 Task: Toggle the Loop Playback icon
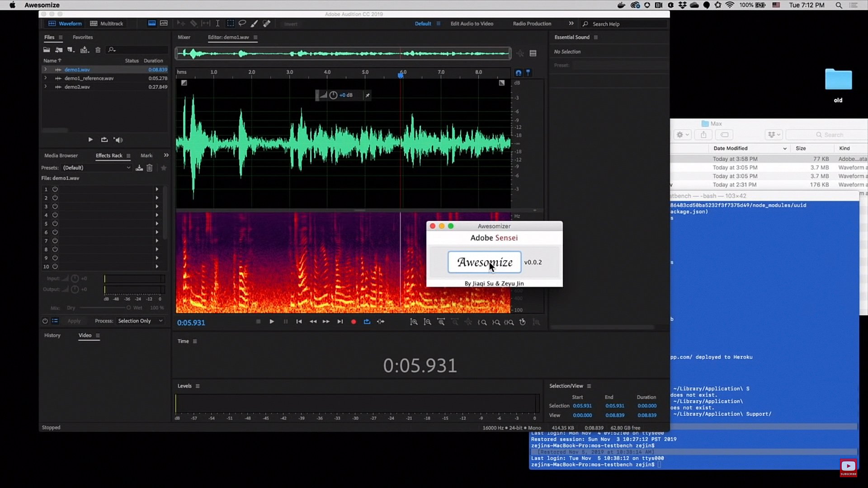point(367,322)
